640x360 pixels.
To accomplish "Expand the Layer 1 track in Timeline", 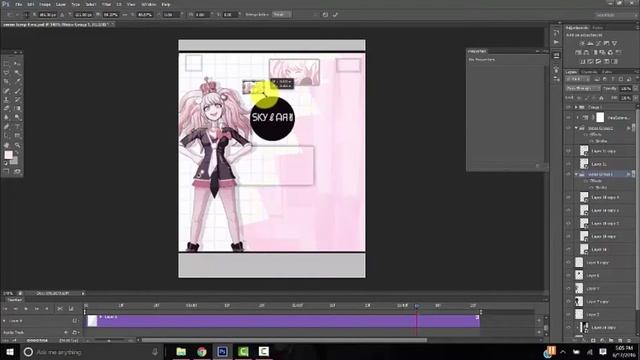I will click(4, 321).
